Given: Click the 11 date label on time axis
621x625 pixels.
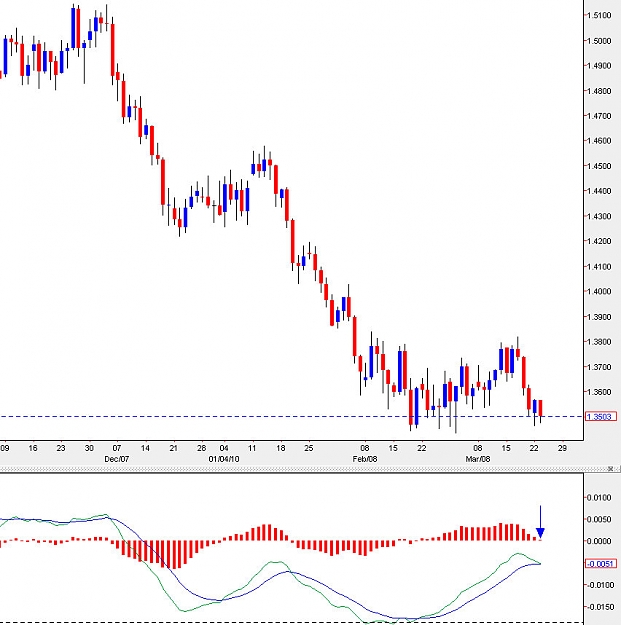Looking at the screenshot, I should tap(252, 448).
